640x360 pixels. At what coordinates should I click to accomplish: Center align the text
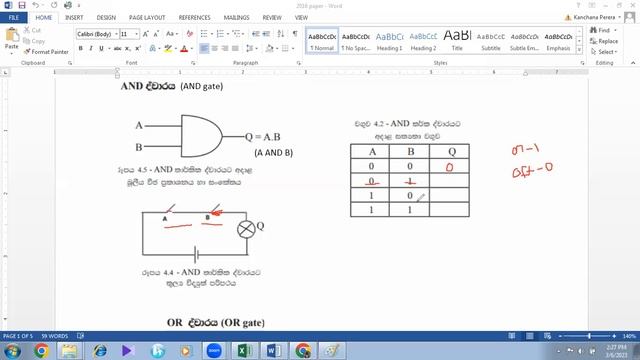(x=214, y=49)
